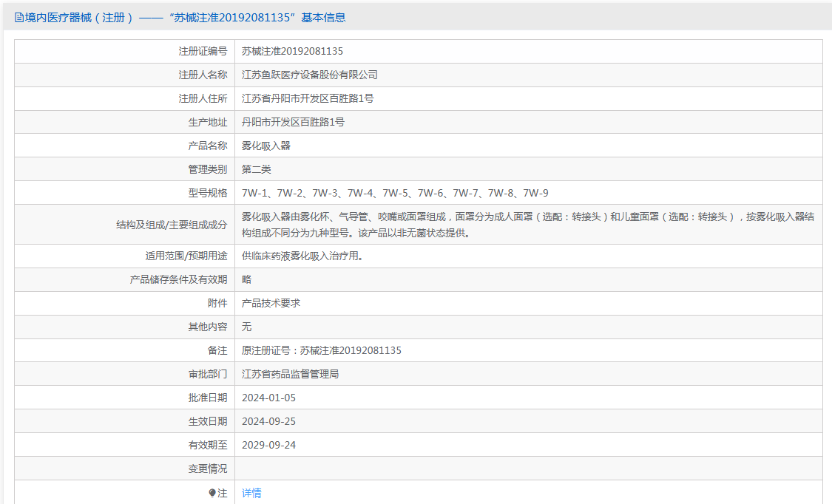Click the 注册人住所 row label
Viewport: 832px width, 504px height.
click(x=203, y=98)
